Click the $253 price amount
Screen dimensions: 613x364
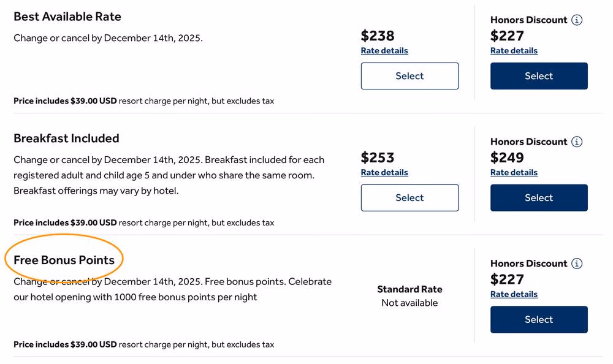click(x=378, y=157)
